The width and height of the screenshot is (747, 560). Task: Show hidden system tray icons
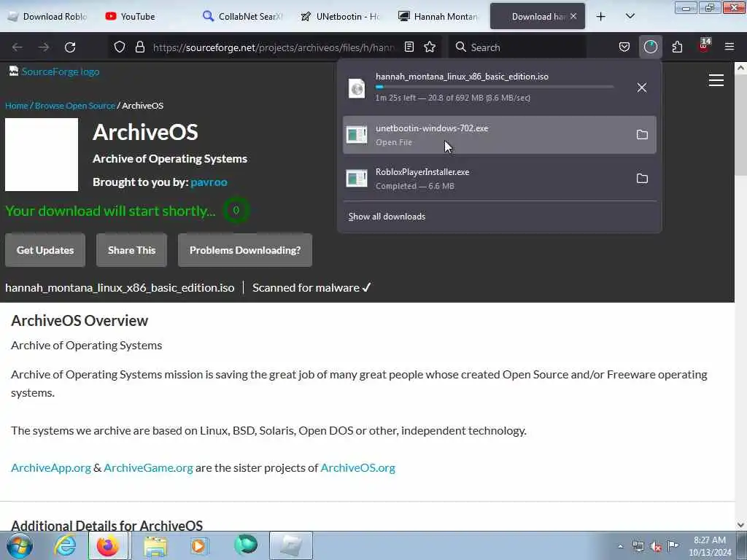pos(620,546)
